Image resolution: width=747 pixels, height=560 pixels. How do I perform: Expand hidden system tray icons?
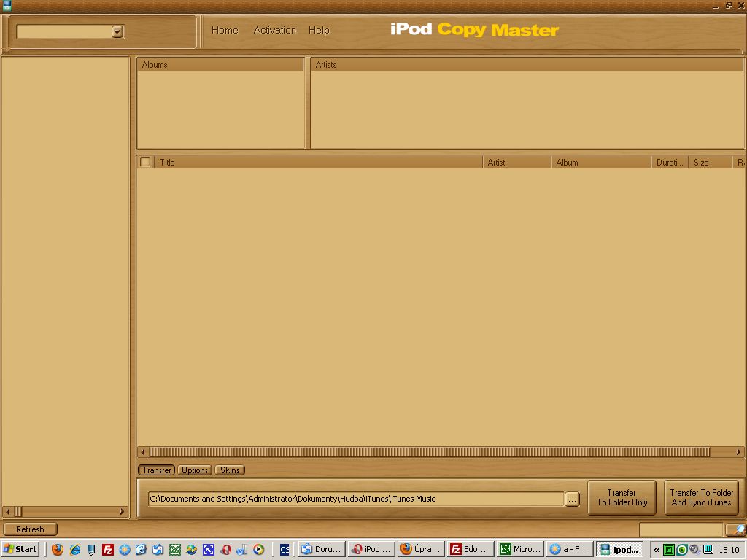pos(657,550)
